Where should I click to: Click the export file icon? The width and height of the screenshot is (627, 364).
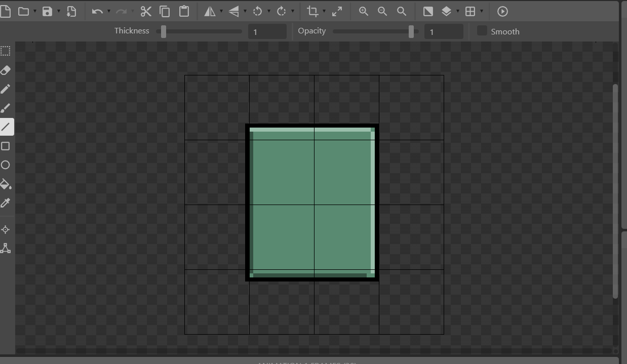tap(71, 11)
